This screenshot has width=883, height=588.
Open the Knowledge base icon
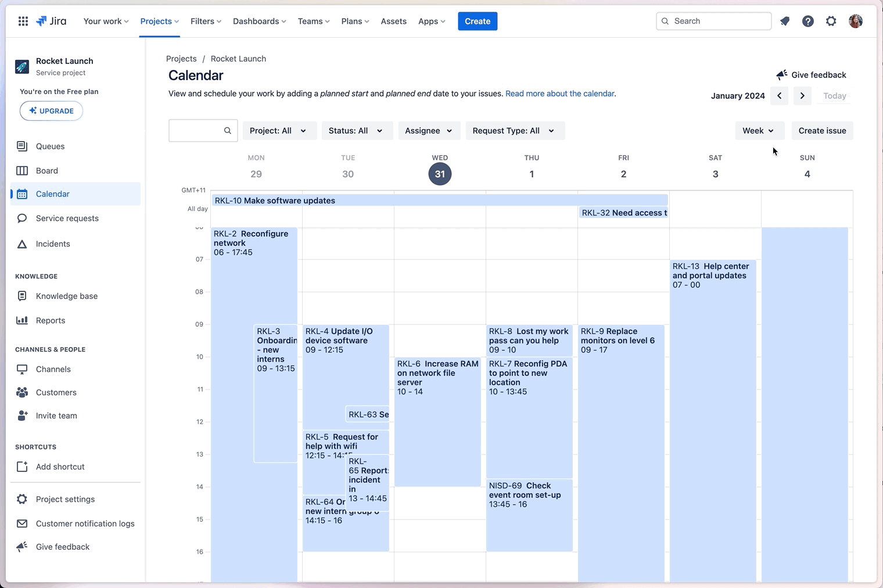coord(22,296)
